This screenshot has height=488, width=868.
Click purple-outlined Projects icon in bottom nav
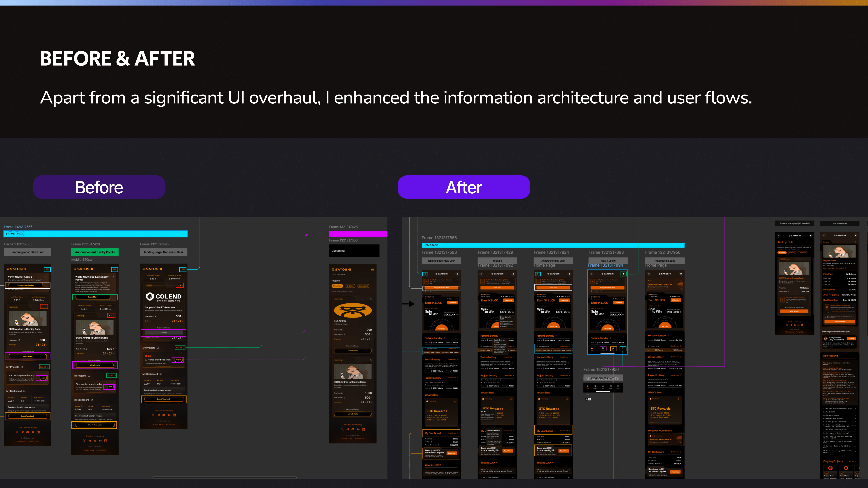tap(603, 349)
